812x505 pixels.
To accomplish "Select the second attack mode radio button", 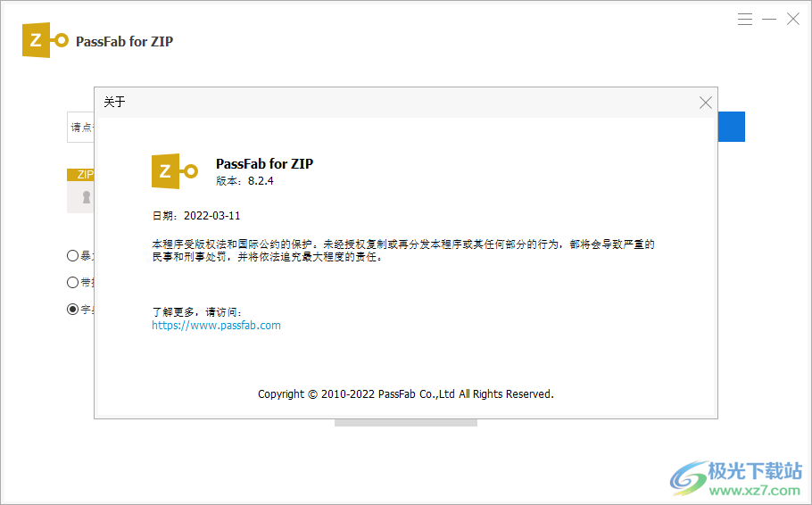I will click(72, 282).
